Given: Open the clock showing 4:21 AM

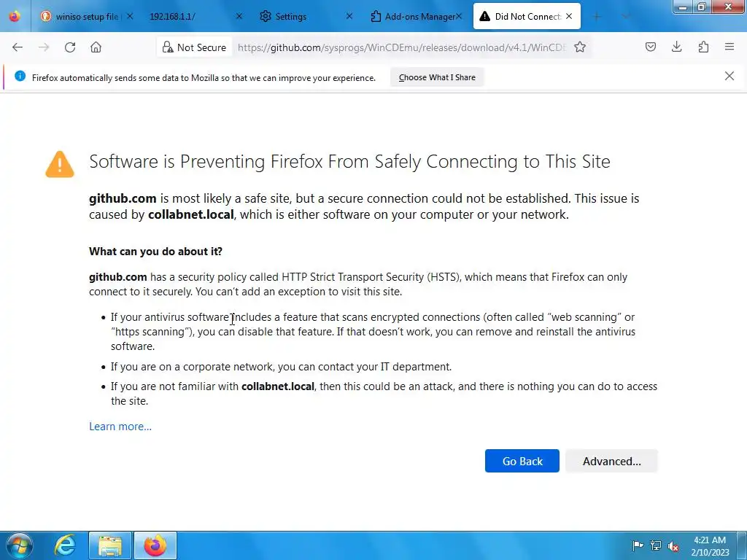Looking at the screenshot, I should pos(710,546).
